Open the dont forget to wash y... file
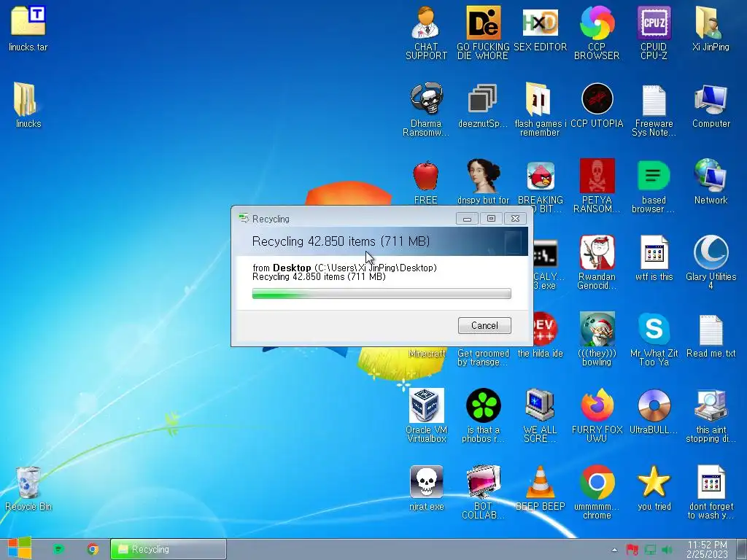 click(x=711, y=493)
